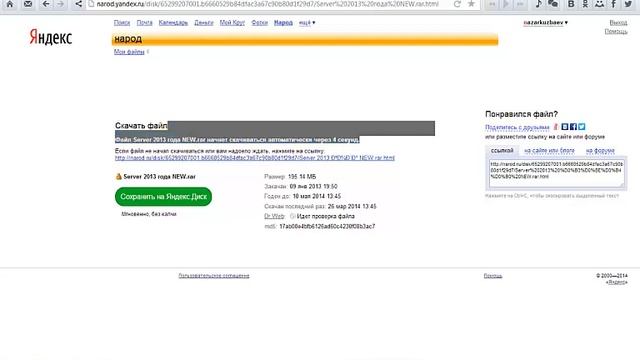Click the 'народ' heading in orange bar
The height and width of the screenshot is (360, 640).
click(x=128, y=39)
